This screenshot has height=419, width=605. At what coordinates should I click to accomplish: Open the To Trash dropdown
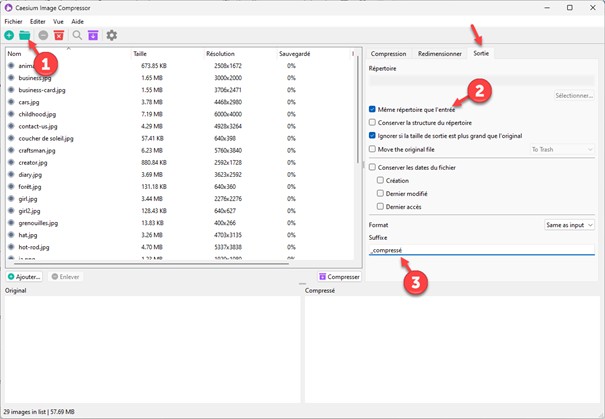(562, 149)
